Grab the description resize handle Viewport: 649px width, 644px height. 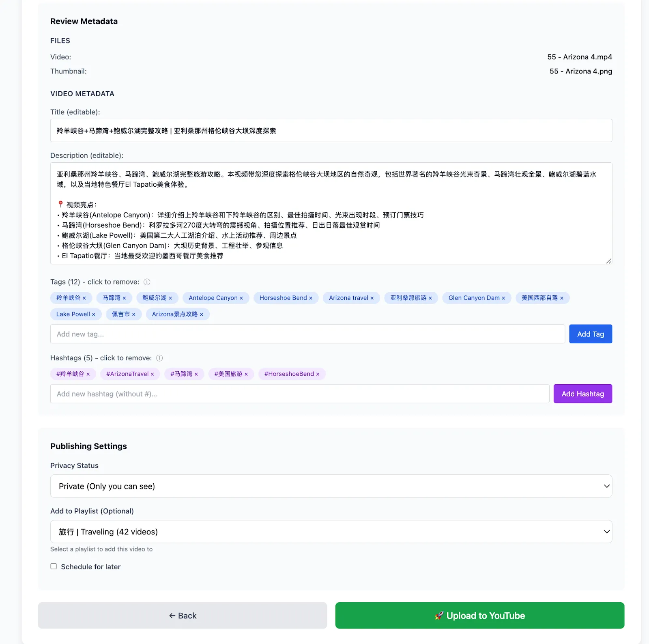[x=608, y=261]
